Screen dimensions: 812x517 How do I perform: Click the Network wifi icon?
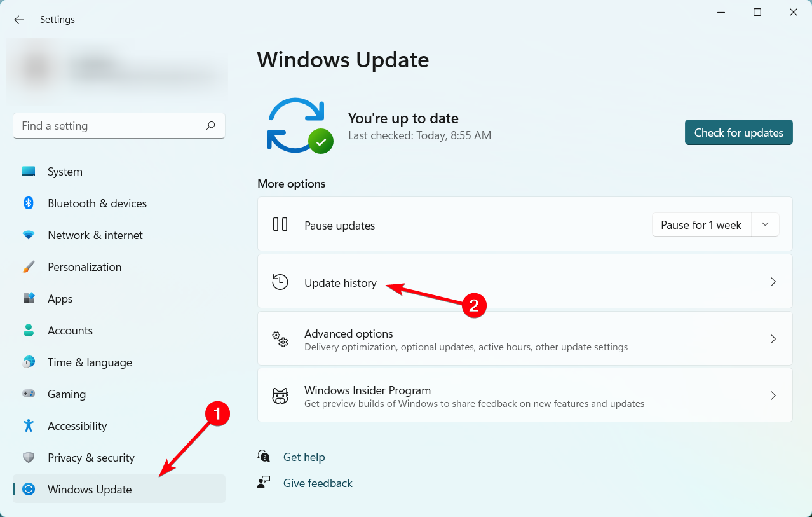click(x=29, y=235)
